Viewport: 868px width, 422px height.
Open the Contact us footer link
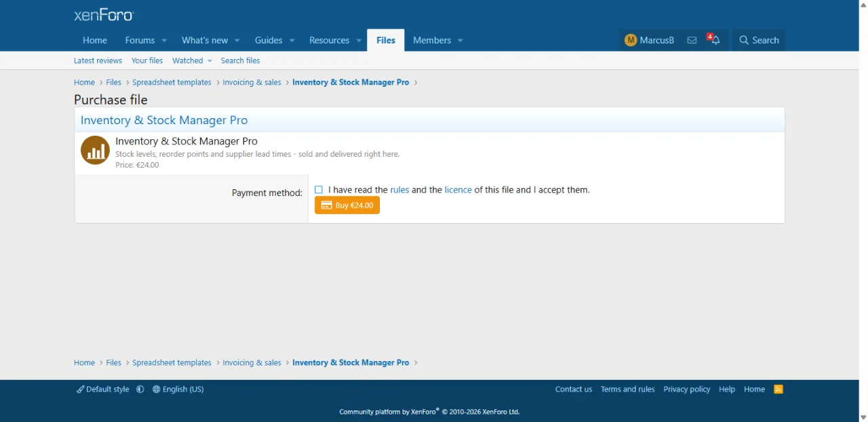(574, 389)
